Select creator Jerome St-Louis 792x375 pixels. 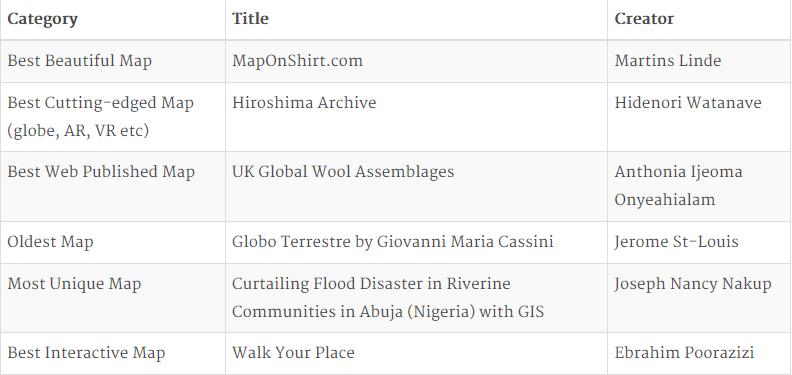click(676, 242)
